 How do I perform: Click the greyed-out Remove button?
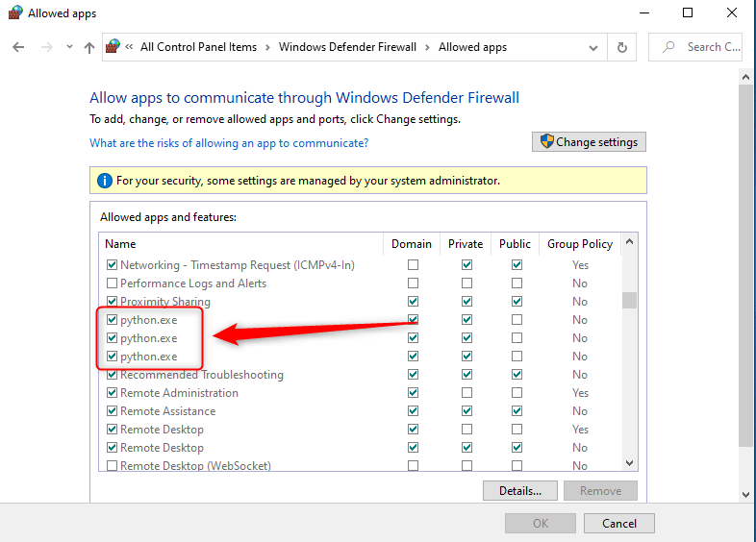600,490
